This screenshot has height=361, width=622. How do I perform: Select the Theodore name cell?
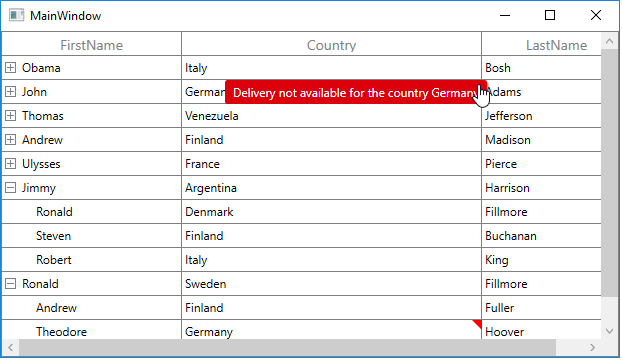coord(92,330)
